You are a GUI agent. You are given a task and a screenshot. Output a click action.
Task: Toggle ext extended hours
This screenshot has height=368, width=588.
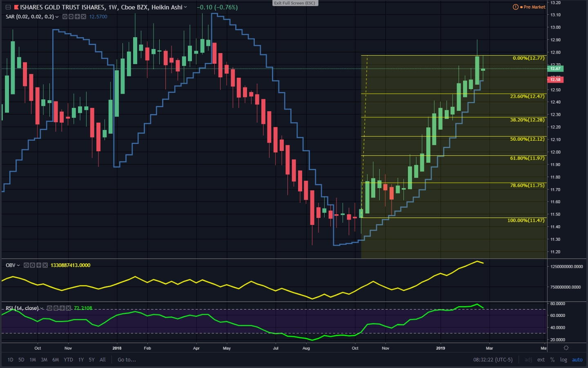[x=541, y=360]
